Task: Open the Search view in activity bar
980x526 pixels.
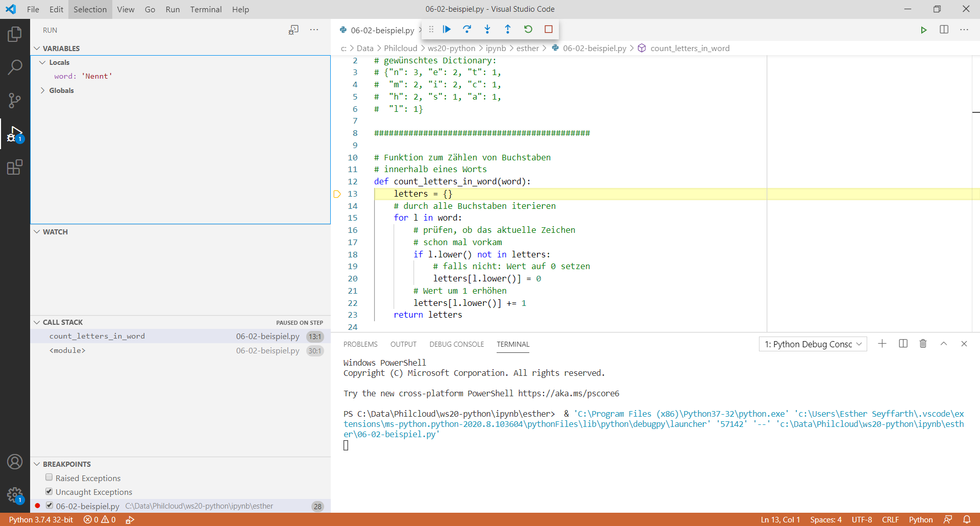Action: [15, 67]
